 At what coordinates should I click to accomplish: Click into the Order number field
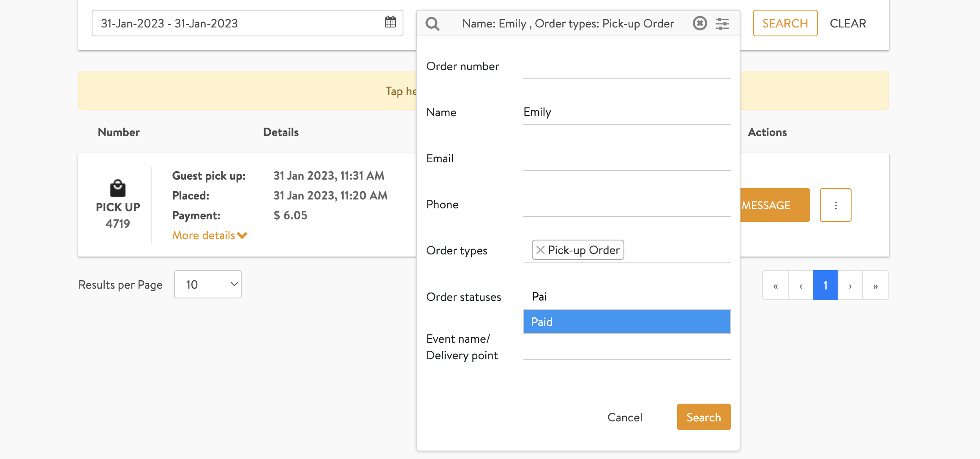(x=626, y=68)
